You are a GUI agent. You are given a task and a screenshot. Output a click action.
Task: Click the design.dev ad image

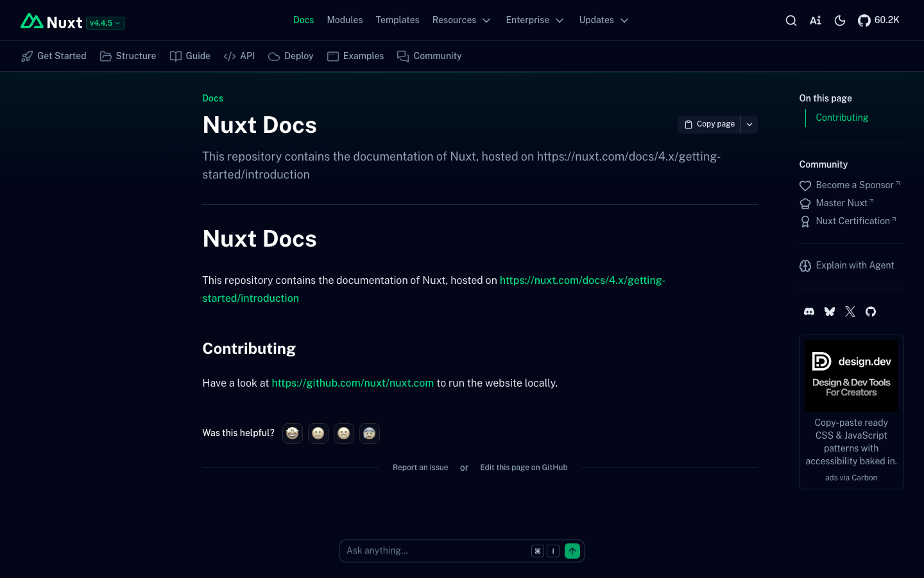[x=851, y=376]
